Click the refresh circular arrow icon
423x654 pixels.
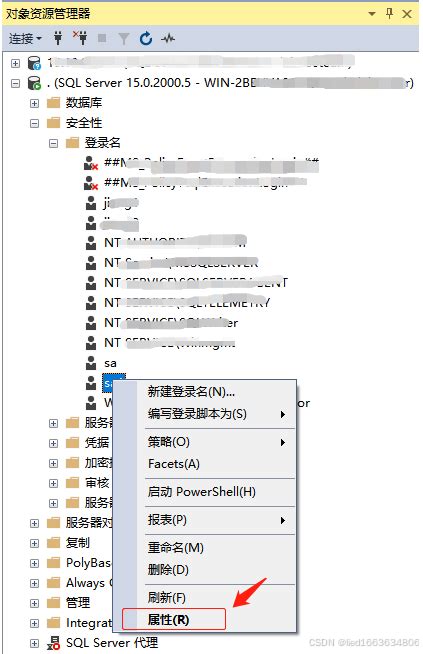coord(146,39)
